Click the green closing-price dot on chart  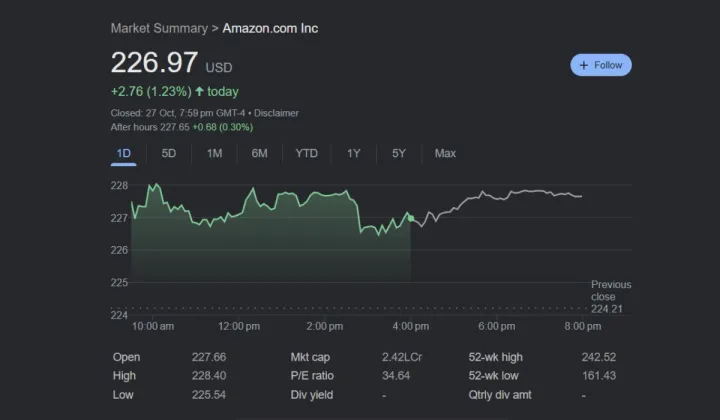(411, 218)
